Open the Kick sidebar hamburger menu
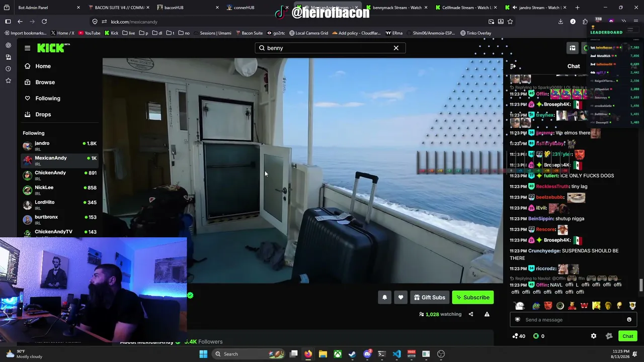The width and height of the screenshot is (644, 362). click(27, 48)
